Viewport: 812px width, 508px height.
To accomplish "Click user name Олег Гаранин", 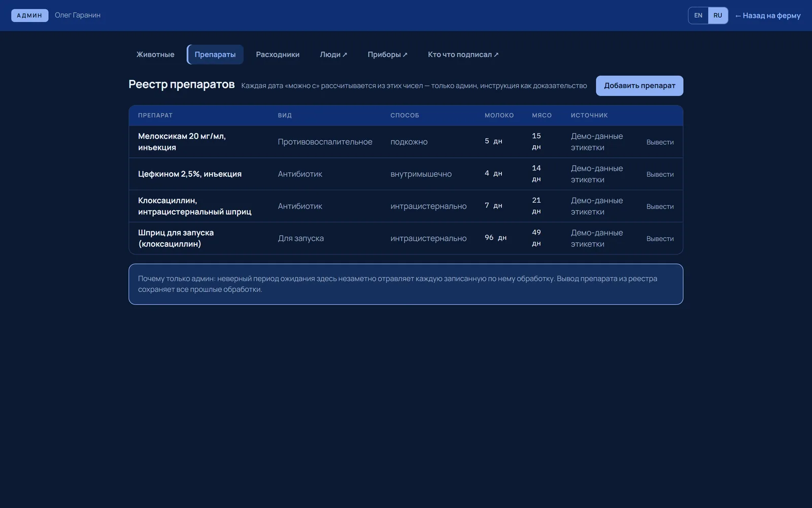I will pyautogui.click(x=78, y=15).
